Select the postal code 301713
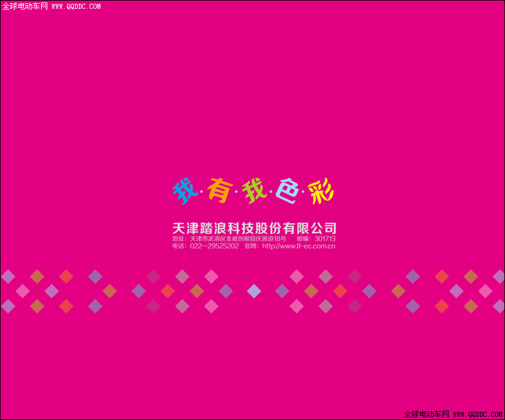Viewport: 505px width, 420px height. 325,239
